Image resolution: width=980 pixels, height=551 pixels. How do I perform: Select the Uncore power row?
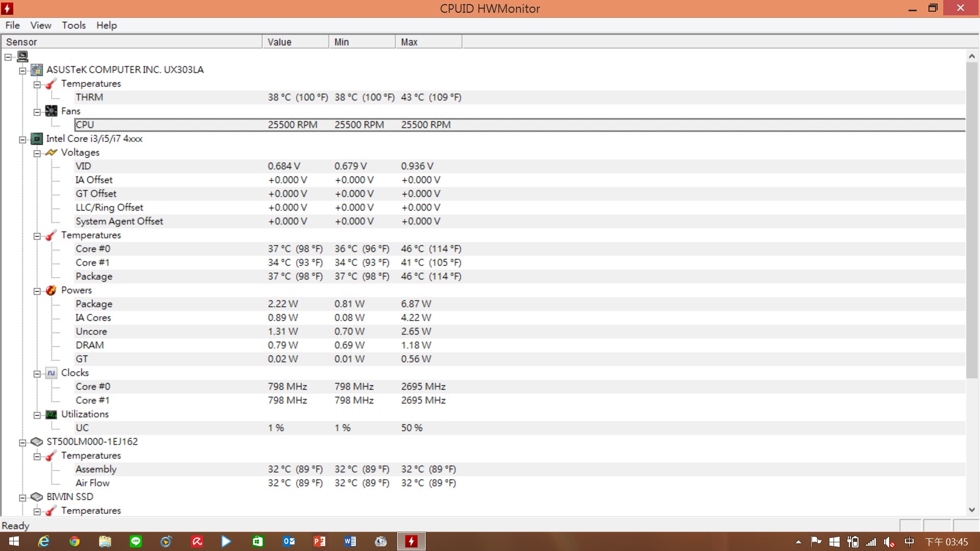(520, 331)
